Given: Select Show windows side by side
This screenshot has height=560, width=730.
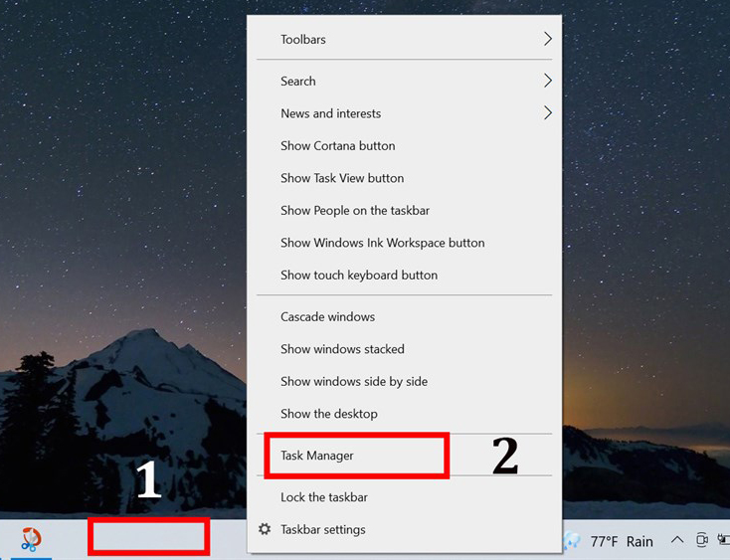Looking at the screenshot, I should (356, 381).
